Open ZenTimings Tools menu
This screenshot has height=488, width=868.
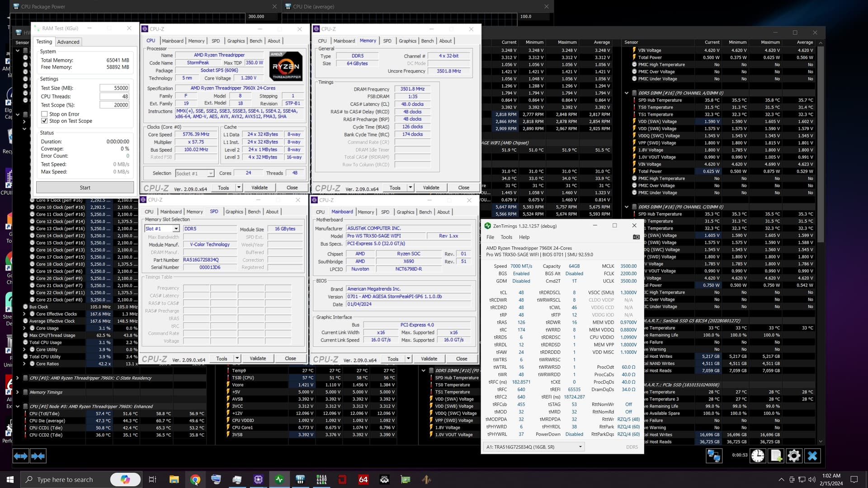tap(506, 237)
